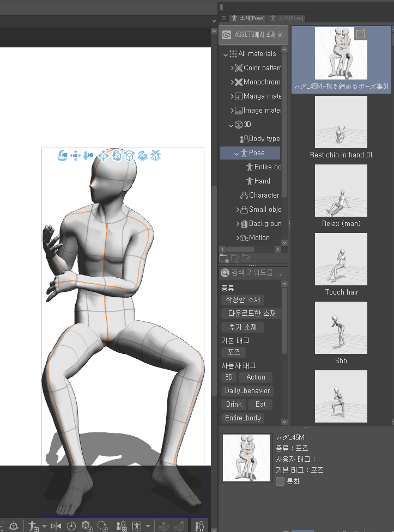The height and width of the screenshot is (532, 394).
Task: Click the camera rotate manipulator icon
Action: (x=63, y=156)
